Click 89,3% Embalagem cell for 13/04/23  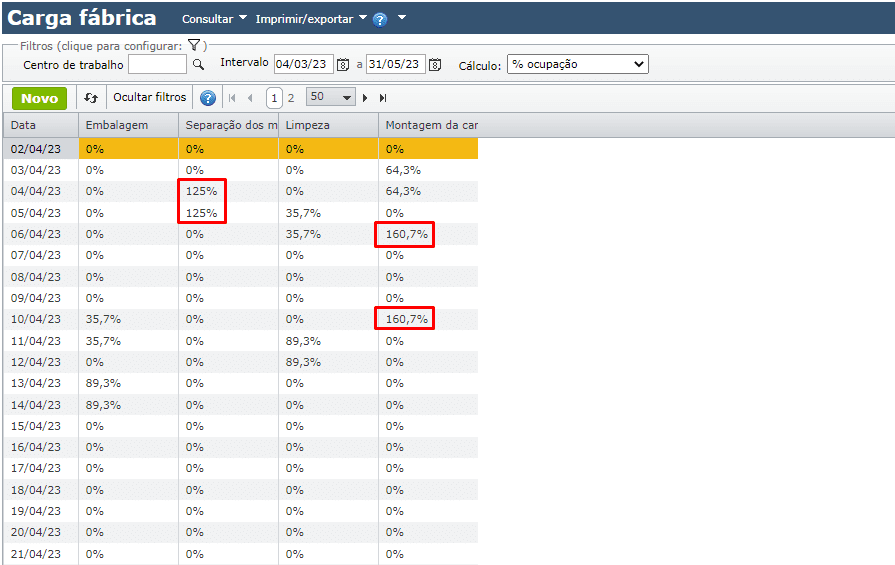coord(128,383)
